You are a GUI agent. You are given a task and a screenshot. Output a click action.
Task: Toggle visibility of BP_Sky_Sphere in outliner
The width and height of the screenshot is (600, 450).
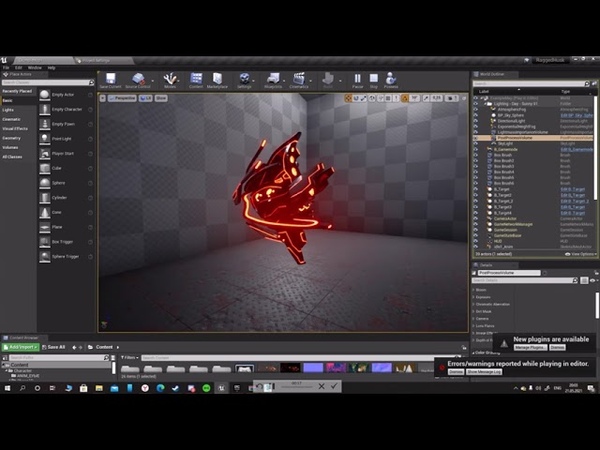click(x=476, y=115)
